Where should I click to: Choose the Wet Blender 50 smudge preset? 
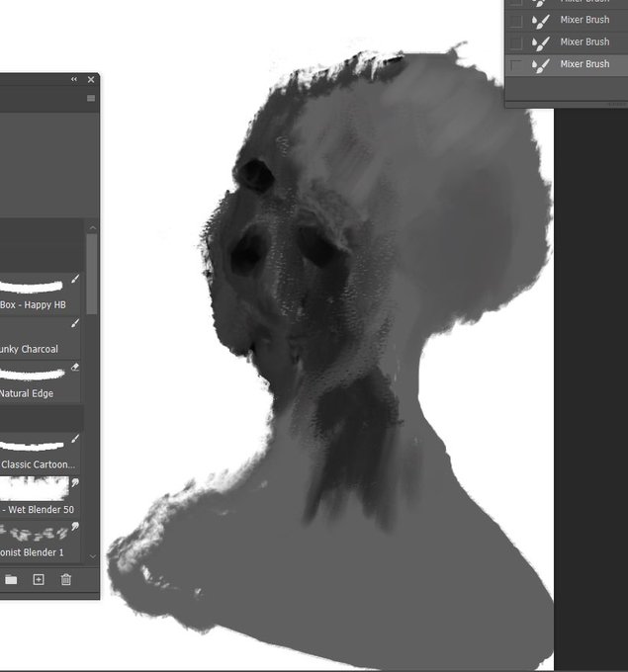40,496
